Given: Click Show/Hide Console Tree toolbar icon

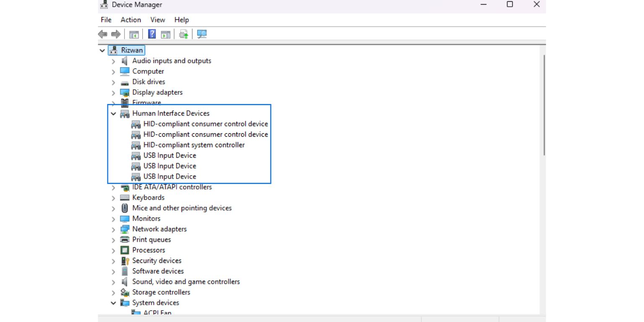Looking at the screenshot, I should click(x=134, y=34).
